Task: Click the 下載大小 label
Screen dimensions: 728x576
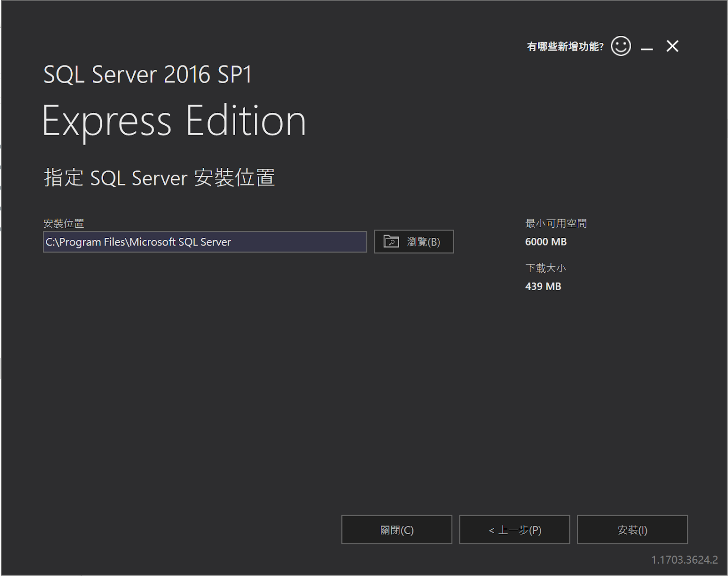Action: tap(546, 268)
